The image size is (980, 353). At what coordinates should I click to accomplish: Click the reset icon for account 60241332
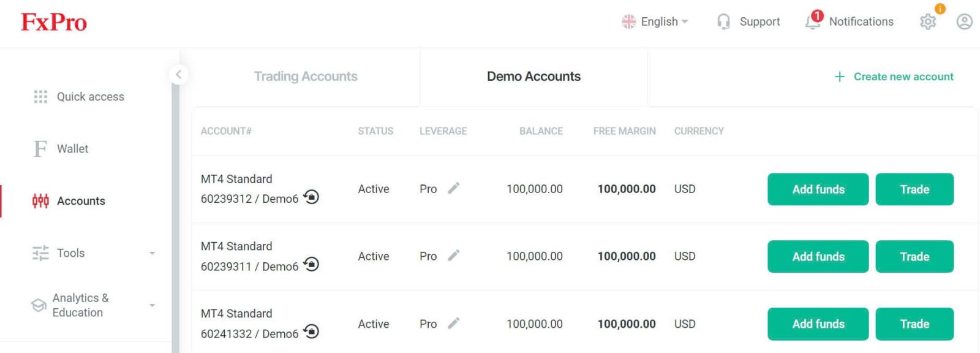[x=311, y=332]
